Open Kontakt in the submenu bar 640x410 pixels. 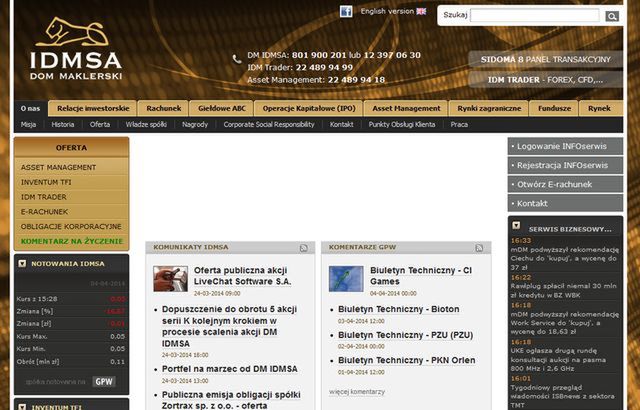point(341,124)
